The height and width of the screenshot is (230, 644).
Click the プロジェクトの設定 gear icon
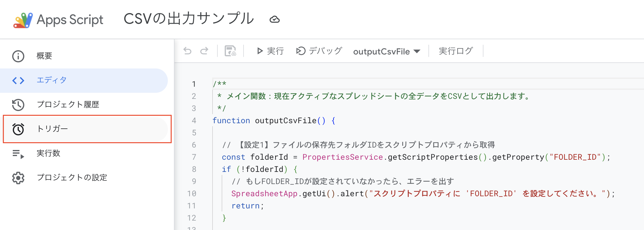(18, 178)
